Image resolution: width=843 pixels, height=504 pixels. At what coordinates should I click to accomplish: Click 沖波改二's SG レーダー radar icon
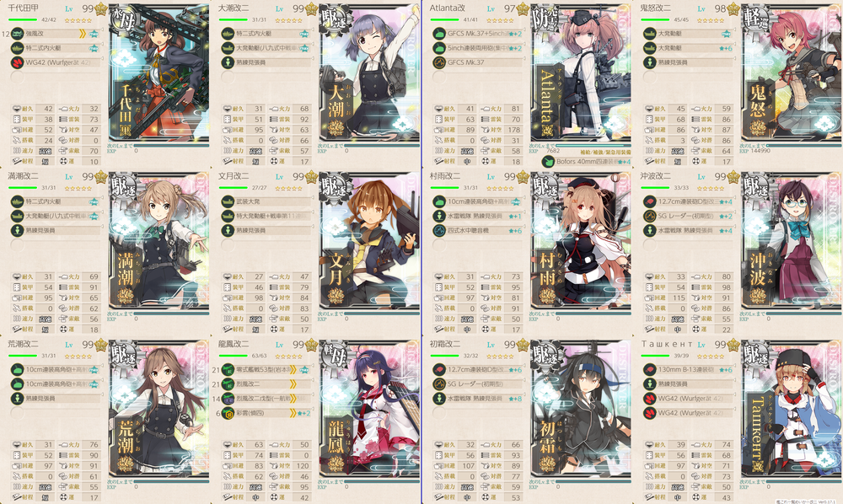[x=650, y=216]
